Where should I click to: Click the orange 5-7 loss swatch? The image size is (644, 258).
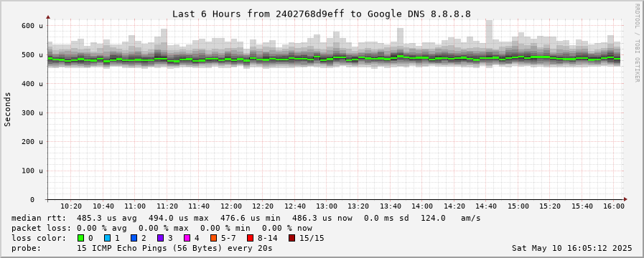coord(213,238)
